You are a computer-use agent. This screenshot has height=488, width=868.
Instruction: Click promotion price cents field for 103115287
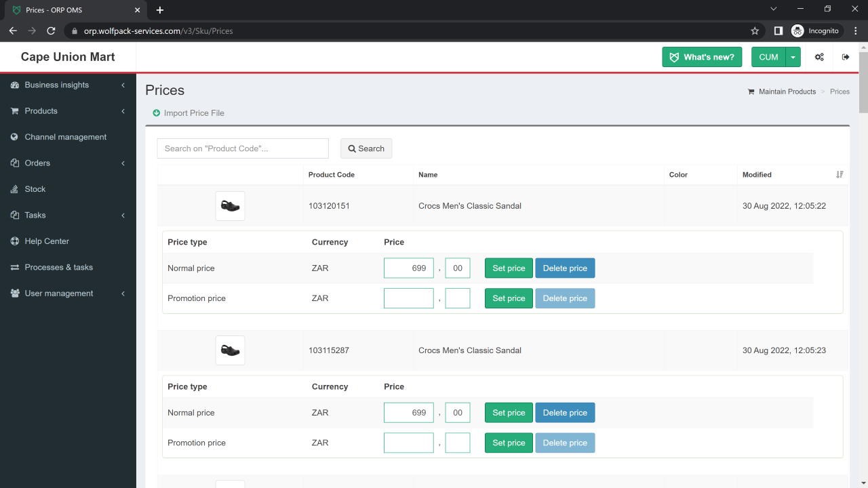point(458,443)
